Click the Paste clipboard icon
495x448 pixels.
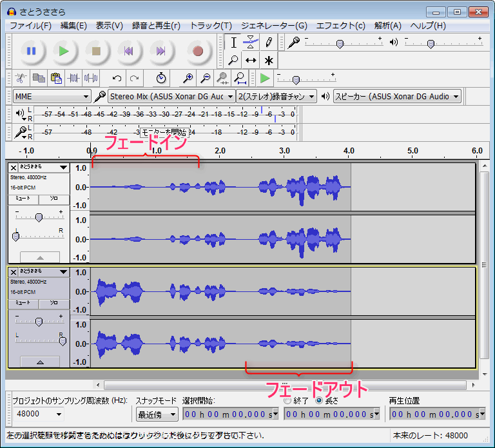click(x=56, y=77)
